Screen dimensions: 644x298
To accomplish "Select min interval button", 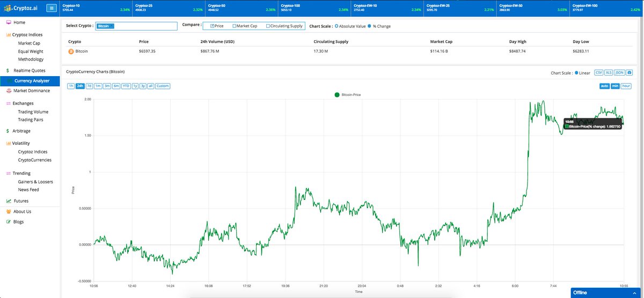I will pos(616,86).
